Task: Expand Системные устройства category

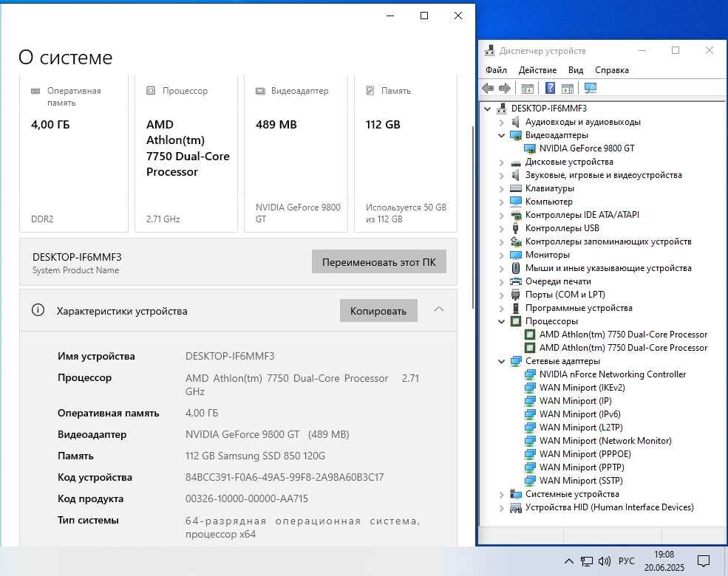Action: [501, 494]
